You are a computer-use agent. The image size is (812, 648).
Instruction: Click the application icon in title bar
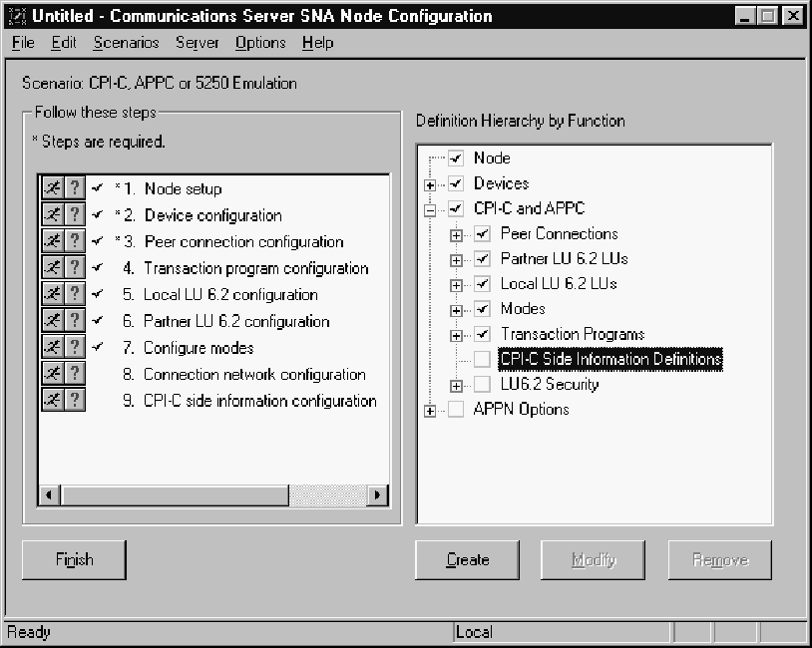point(17,16)
